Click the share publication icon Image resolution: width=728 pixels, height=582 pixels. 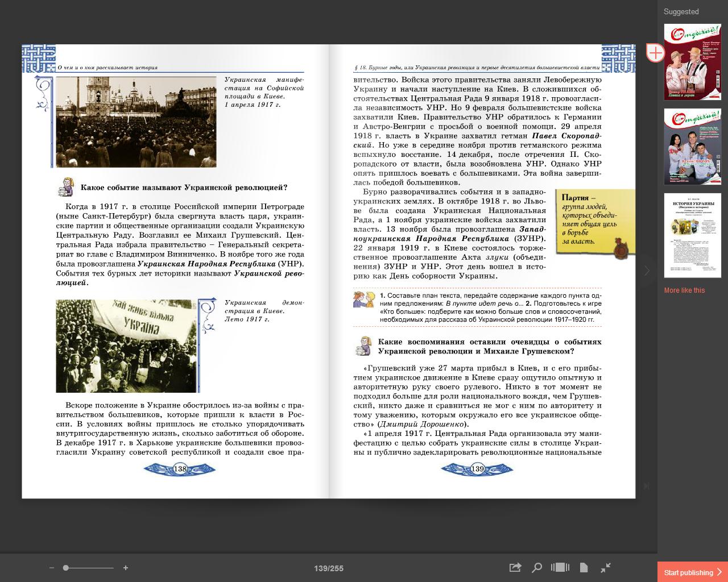coord(515,567)
